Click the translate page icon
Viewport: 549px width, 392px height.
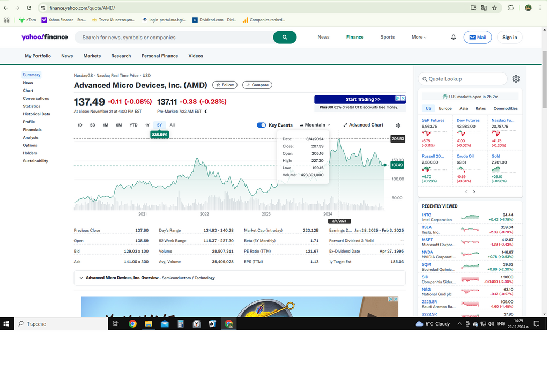(484, 8)
